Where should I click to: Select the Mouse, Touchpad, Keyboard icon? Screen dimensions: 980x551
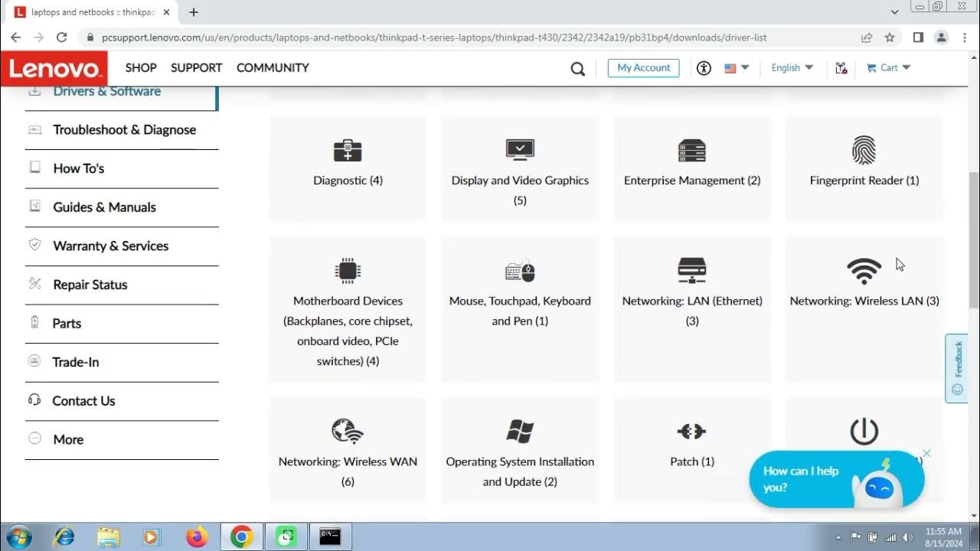[x=520, y=271]
